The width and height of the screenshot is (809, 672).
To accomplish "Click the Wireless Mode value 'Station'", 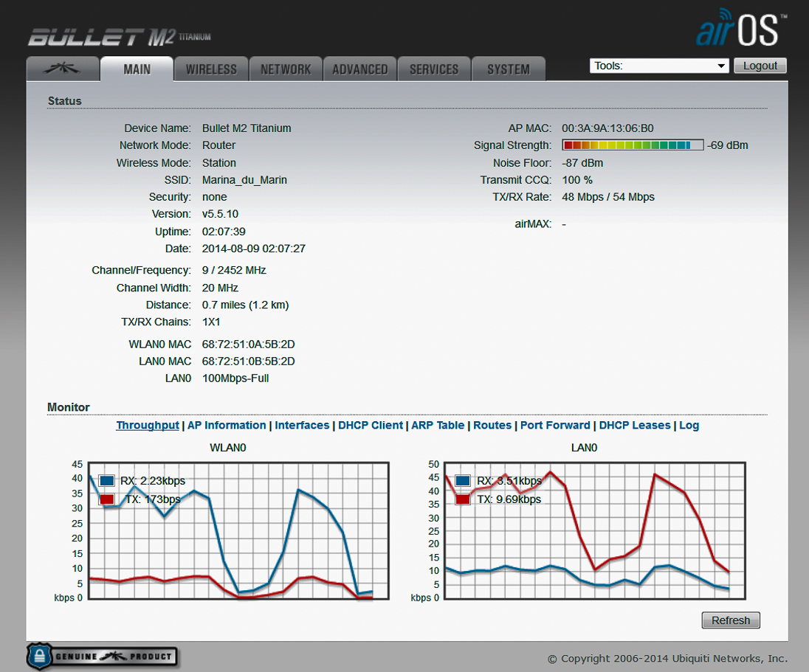I will (219, 163).
